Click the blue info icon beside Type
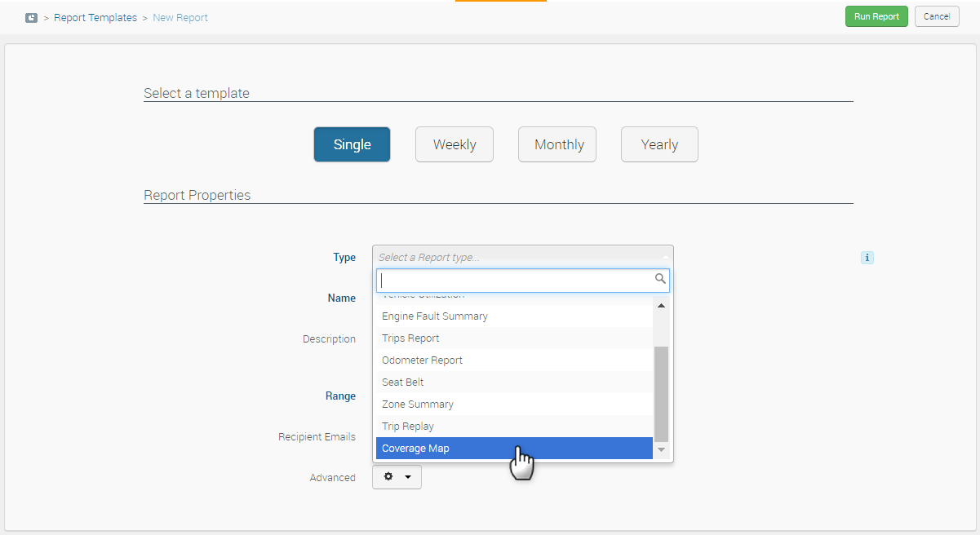 [x=867, y=258]
